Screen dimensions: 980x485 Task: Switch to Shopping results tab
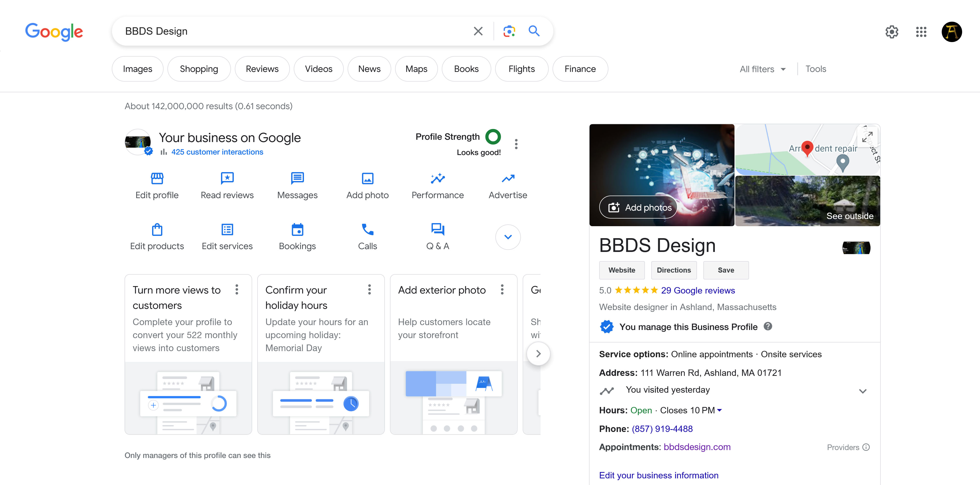(199, 69)
